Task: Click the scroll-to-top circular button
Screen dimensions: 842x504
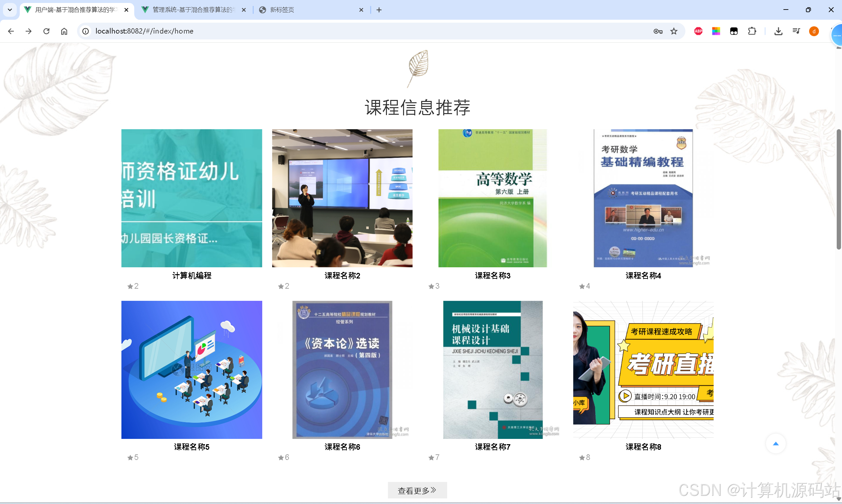Action: click(x=777, y=444)
